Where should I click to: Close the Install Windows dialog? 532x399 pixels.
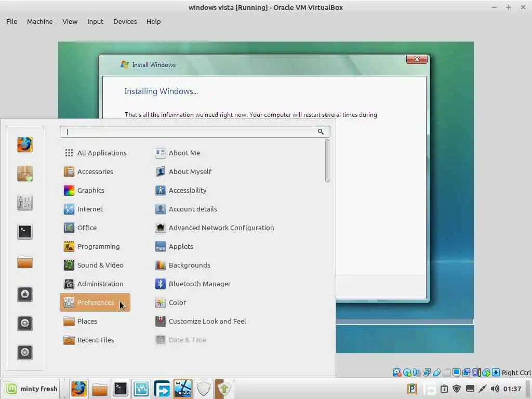417,59
